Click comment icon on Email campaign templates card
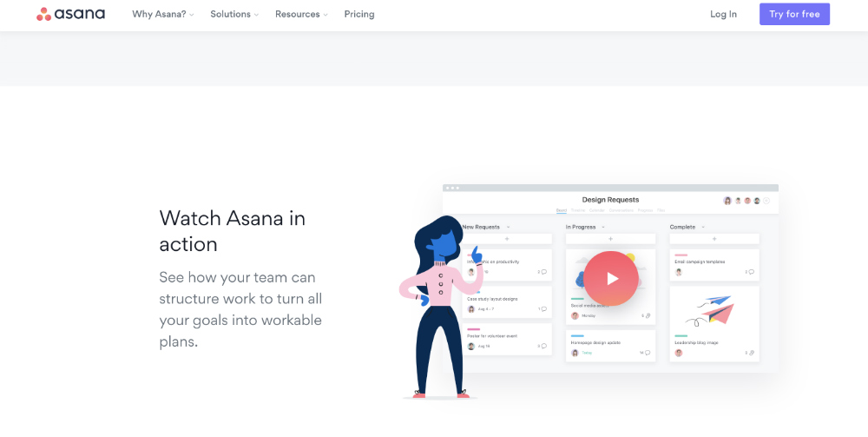 pos(751,272)
